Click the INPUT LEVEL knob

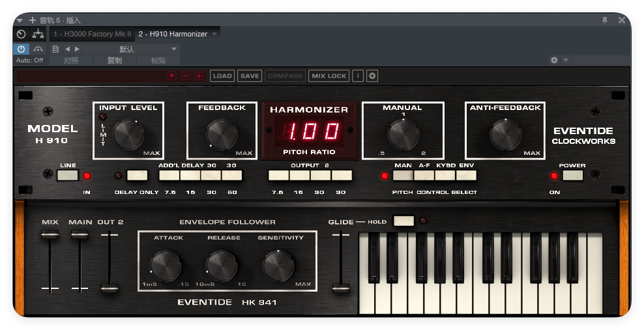[x=128, y=135]
